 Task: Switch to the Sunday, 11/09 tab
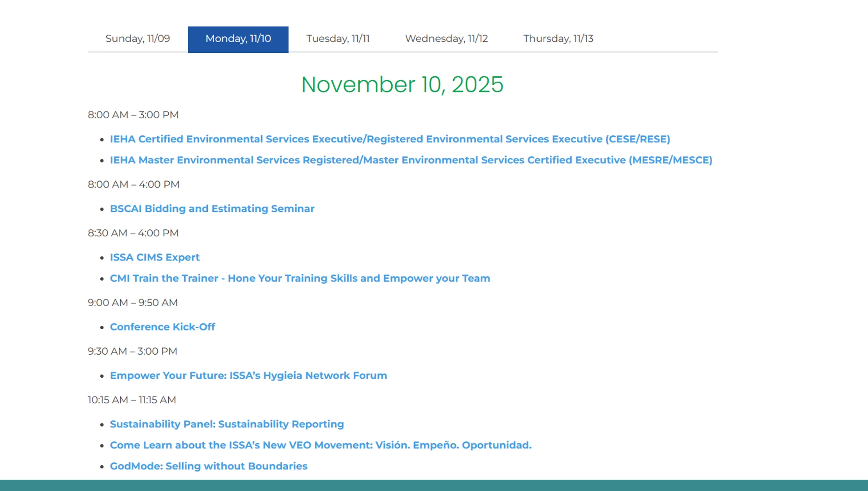point(137,39)
